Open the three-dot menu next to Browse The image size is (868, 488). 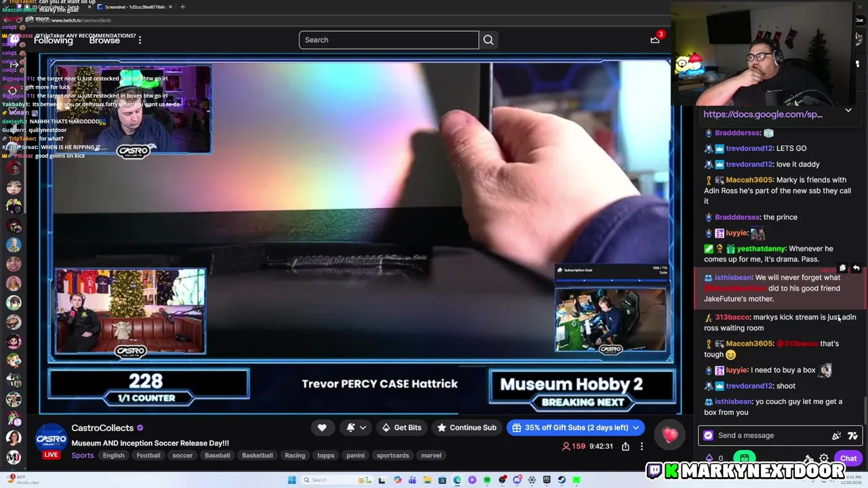coord(140,40)
